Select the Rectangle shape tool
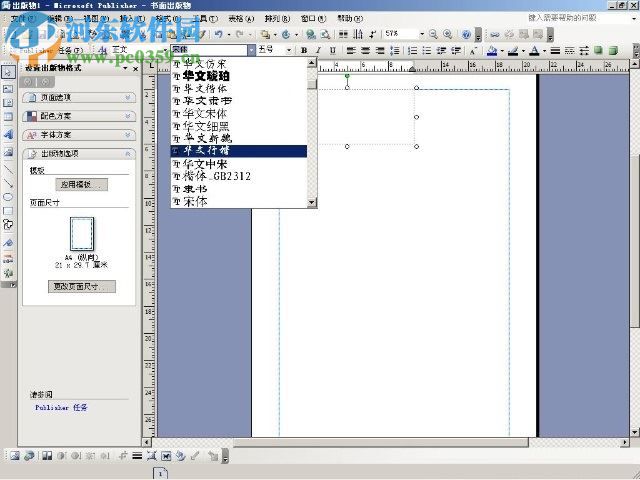The image size is (640, 480). tap(8, 211)
